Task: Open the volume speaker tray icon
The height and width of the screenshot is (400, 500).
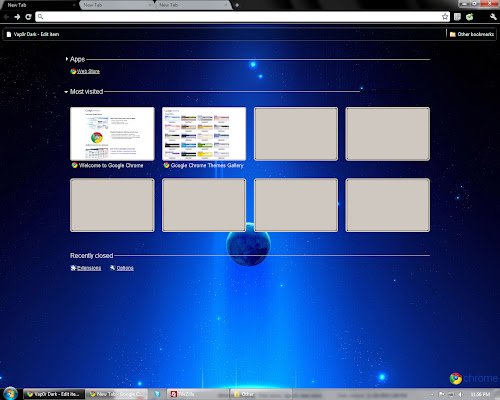Action: coord(460,394)
